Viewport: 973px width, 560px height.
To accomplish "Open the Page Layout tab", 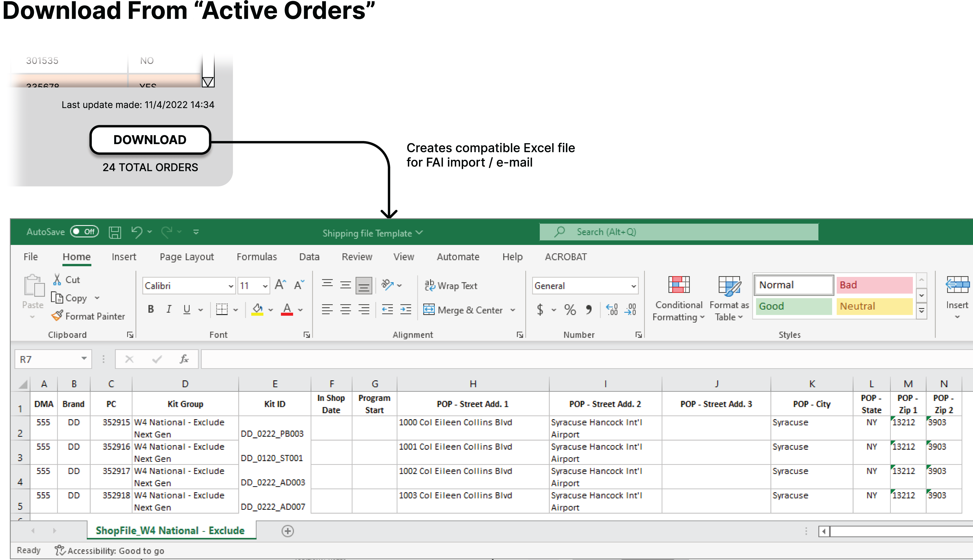I will (x=187, y=257).
